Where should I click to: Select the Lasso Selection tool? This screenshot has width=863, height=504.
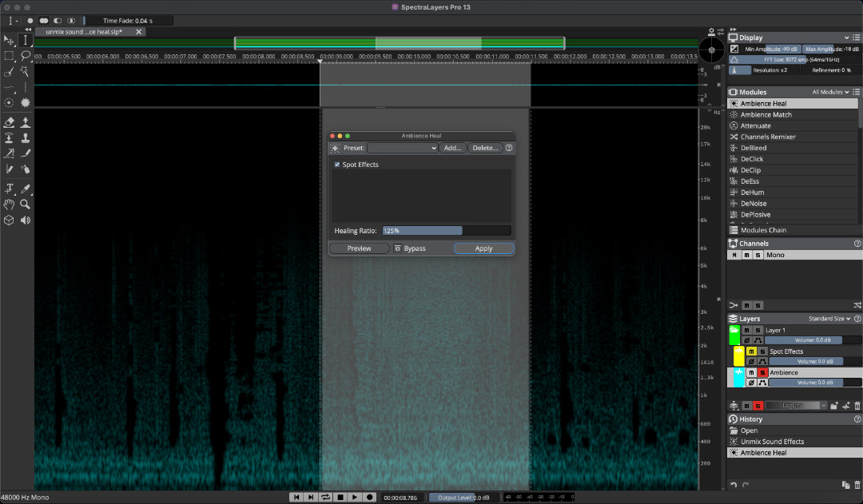[26, 56]
